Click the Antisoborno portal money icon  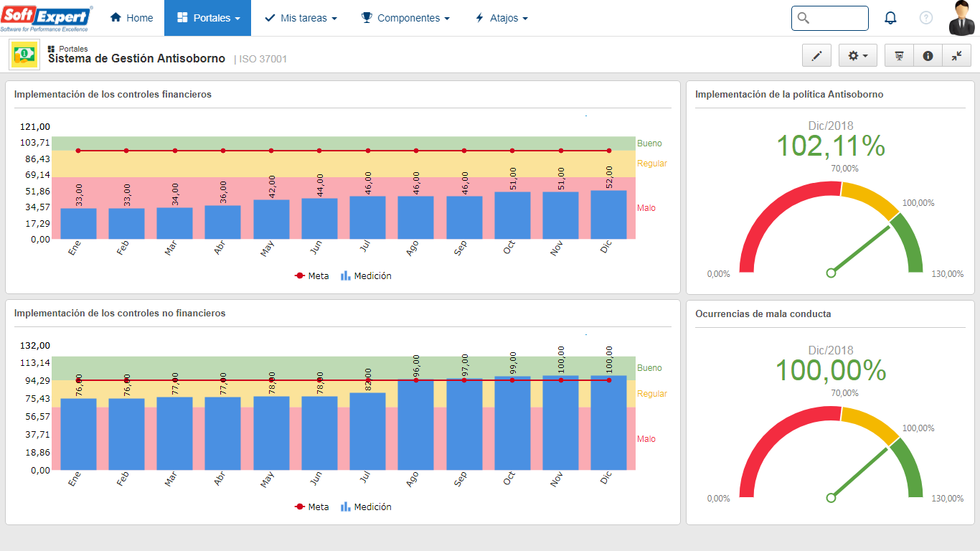[x=24, y=55]
